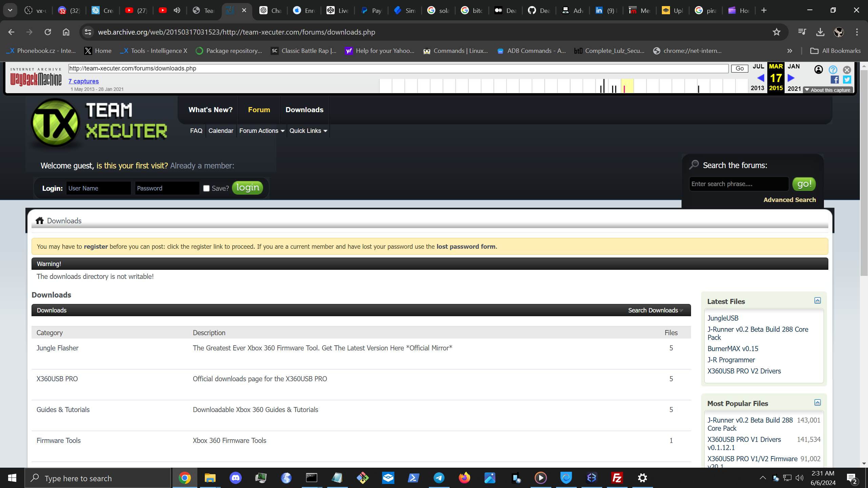The height and width of the screenshot is (488, 868).
Task: Close the active Wayback tab
Action: click(244, 11)
